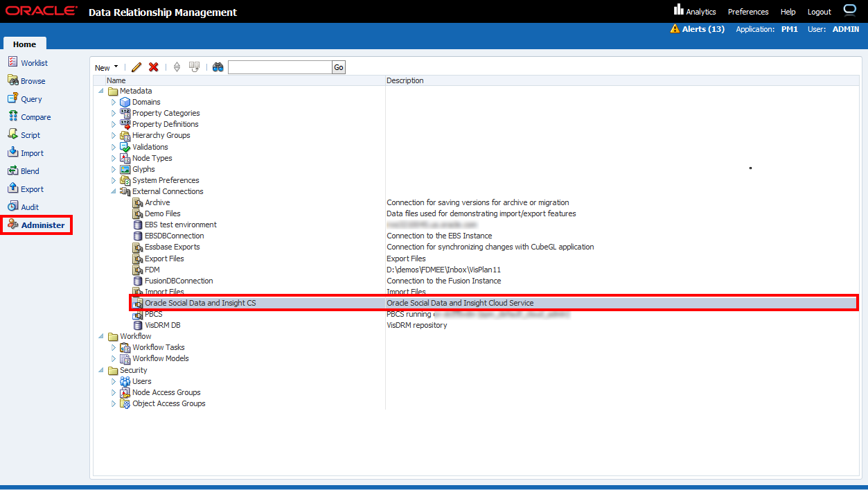Click the Glyphs picture icon
The width and height of the screenshot is (868, 490).
[x=125, y=169]
